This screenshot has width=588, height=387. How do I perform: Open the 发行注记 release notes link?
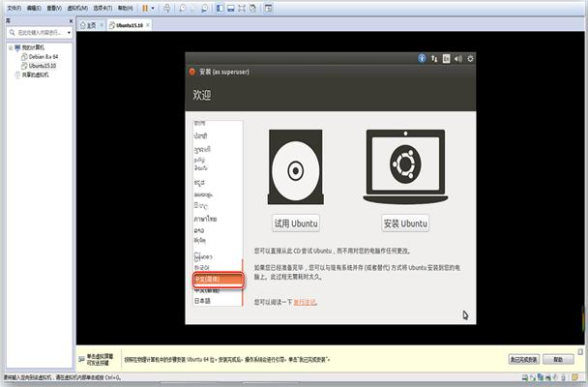[305, 302]
